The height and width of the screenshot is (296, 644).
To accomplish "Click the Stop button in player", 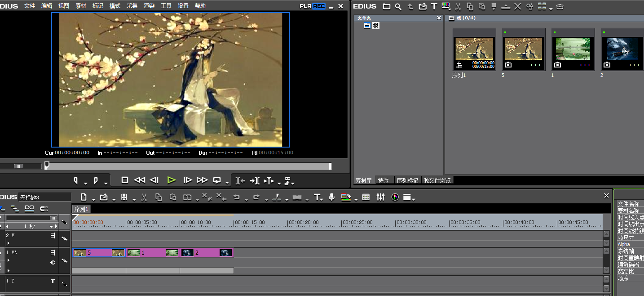I will 125,180.
